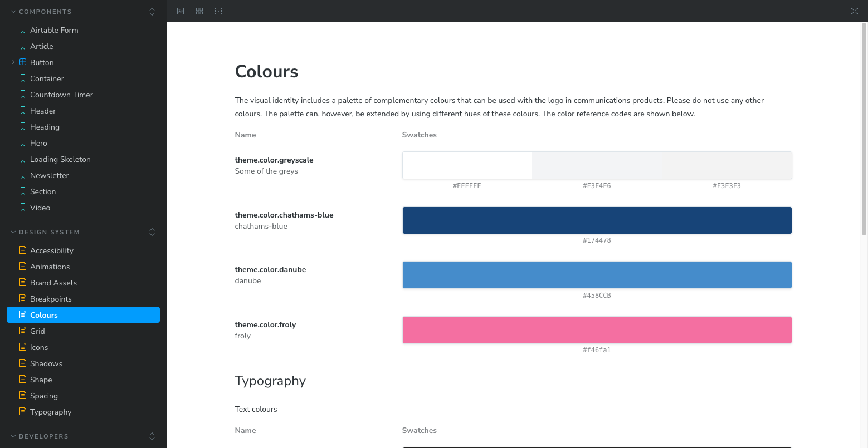Click the #174478 hex code text
The height and width of the screenshot is (448, 868).
597,240
